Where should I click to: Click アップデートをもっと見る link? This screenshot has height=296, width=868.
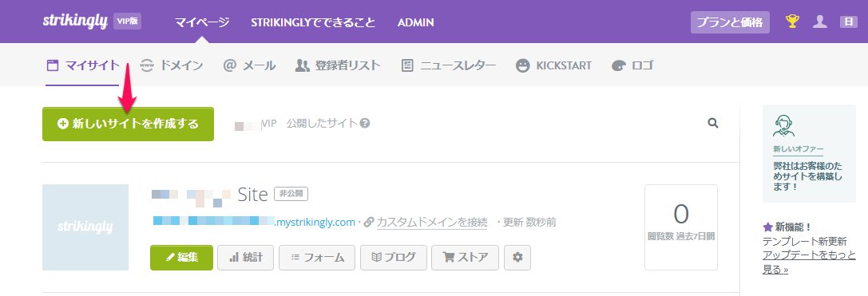click(809, 262)
